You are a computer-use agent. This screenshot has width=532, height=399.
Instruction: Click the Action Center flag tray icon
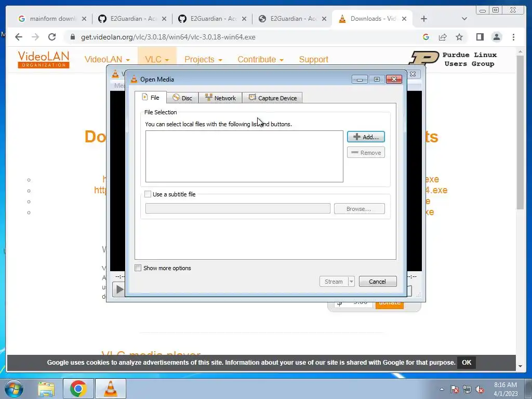[x=455, y=389]
